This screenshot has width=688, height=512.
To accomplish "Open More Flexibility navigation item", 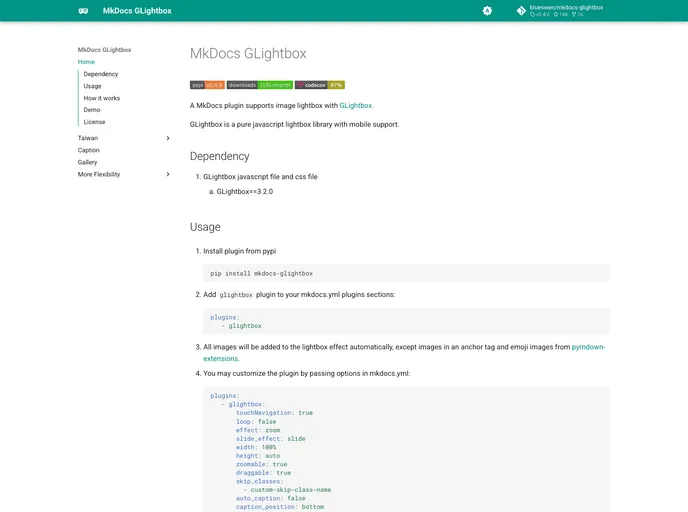I will point(99,174).
